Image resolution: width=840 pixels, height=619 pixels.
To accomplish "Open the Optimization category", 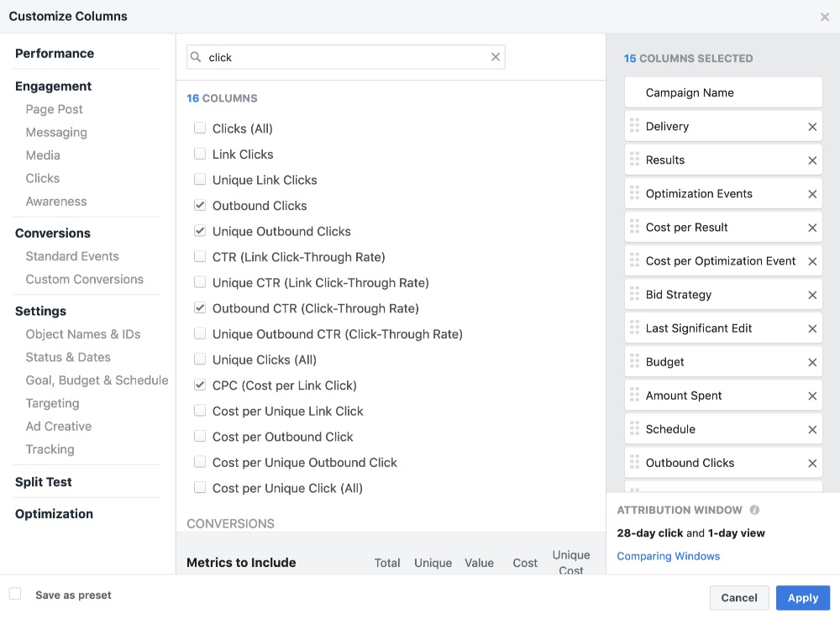I will [x=54, y=514].
